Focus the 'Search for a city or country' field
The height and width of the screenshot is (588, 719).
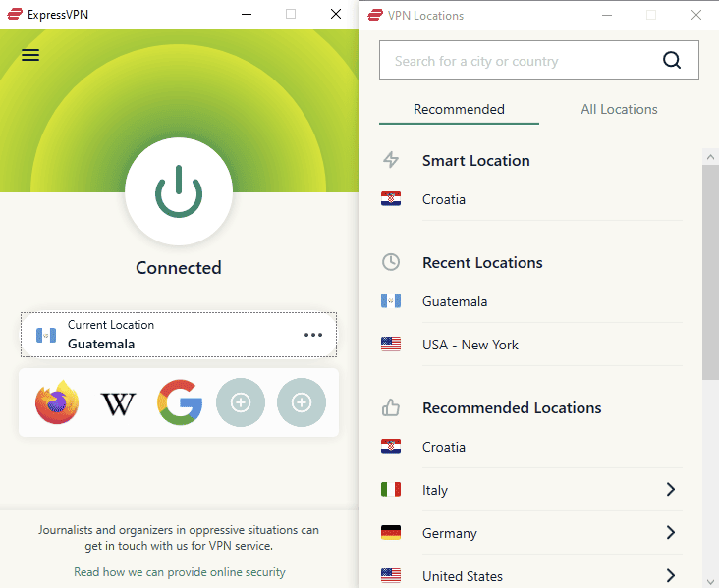[x=539, y=60]
